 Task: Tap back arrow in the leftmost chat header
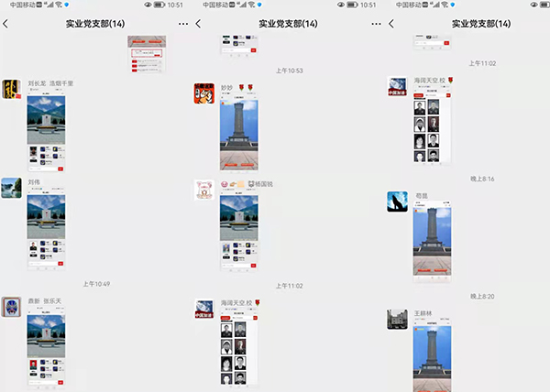6,23
